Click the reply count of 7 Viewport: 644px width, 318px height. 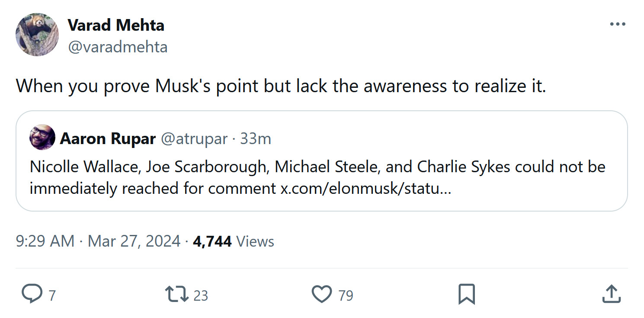tap(52, 296)
